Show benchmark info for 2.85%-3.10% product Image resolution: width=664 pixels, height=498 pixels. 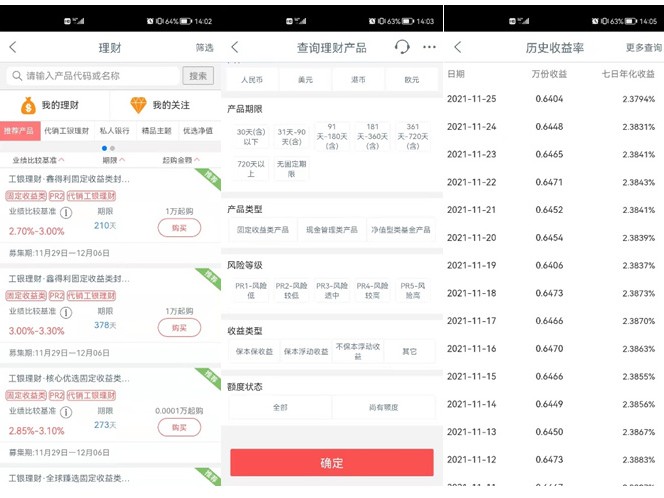point(66,412)
